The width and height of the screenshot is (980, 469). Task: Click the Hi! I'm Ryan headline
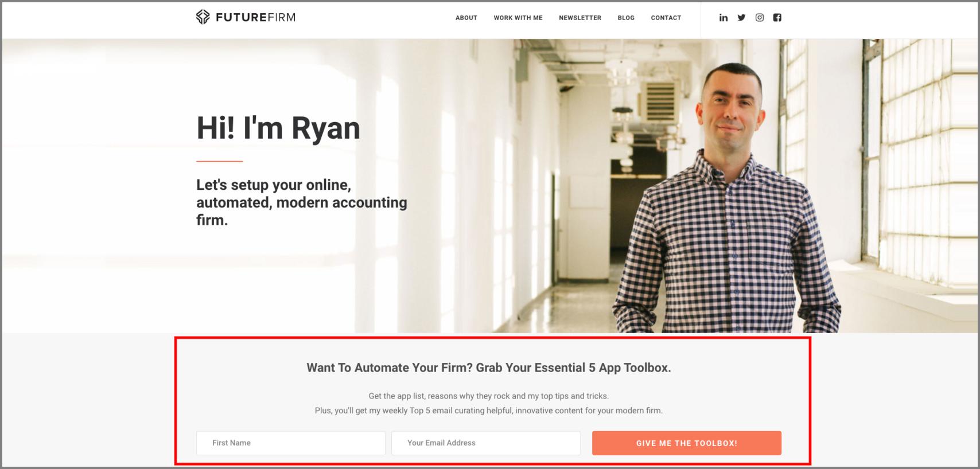[278, 128]
